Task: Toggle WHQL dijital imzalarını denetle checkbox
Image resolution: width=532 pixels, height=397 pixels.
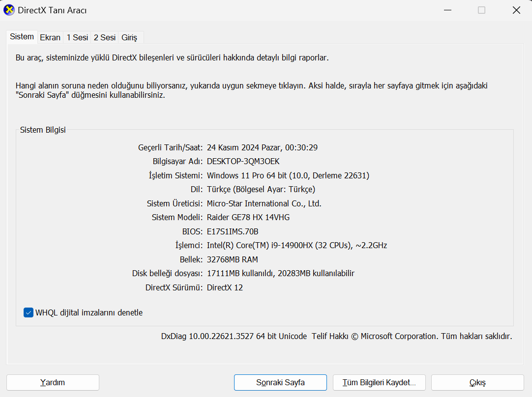Action: coord(29,312)
